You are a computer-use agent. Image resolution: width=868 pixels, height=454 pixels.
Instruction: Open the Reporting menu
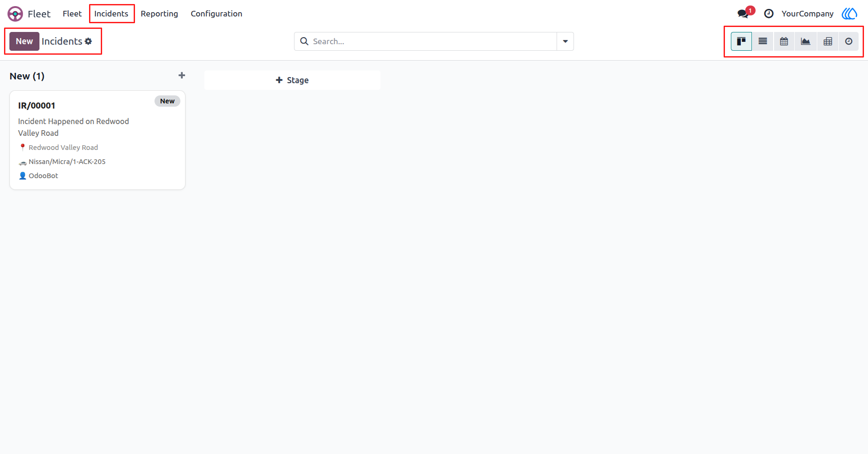[x=159, y=14]
